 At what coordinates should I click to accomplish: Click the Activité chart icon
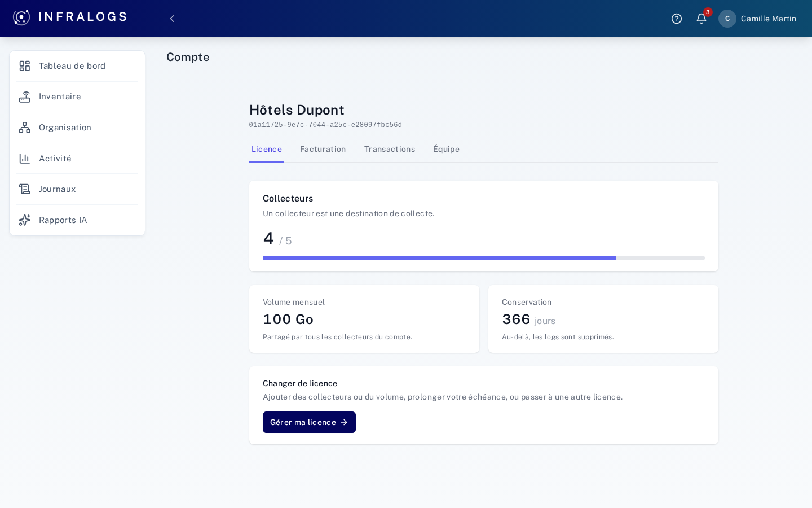[25, 159]
